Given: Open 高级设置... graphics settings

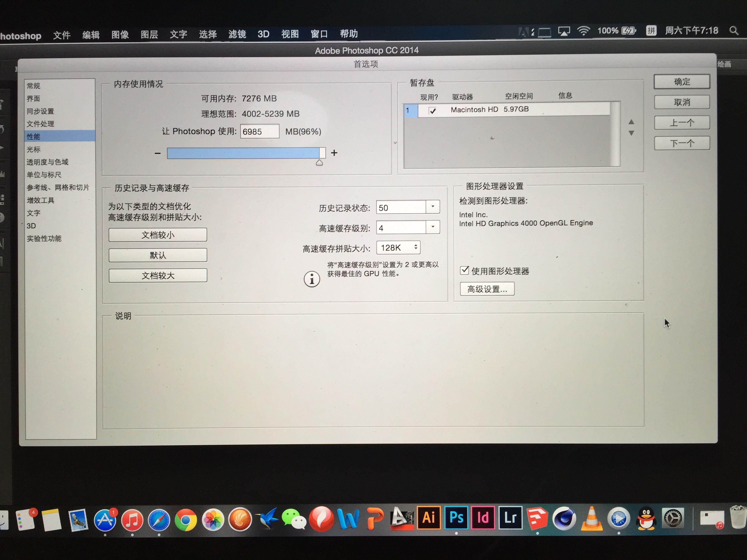Looking at the screenshot, I should [487, 289].
